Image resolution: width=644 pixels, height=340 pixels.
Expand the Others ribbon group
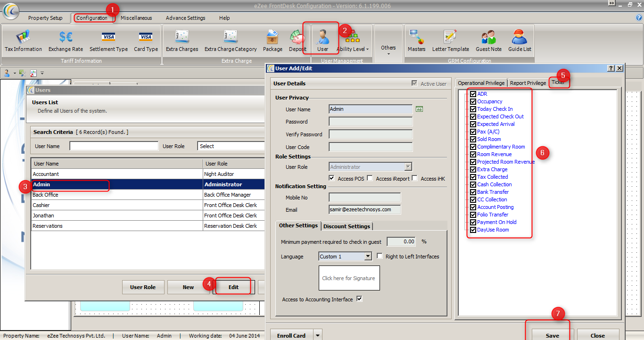[x=388, y=48]
